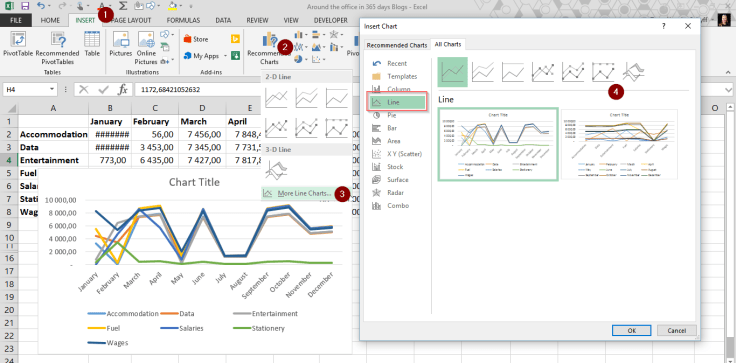This screenshot has width=736, height=363.
Task: Click the insert function fx icon
Action: [123, 89]
